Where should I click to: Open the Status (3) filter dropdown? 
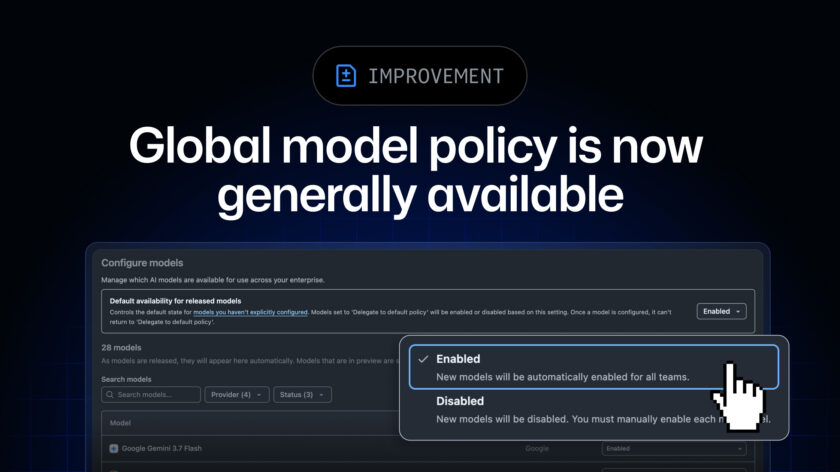coord(302,395)
